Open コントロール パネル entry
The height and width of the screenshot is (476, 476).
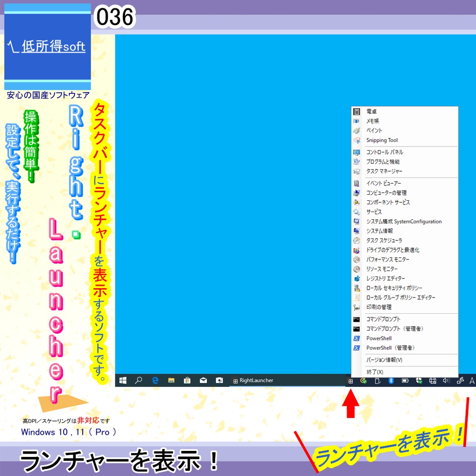tap(404, 152)
